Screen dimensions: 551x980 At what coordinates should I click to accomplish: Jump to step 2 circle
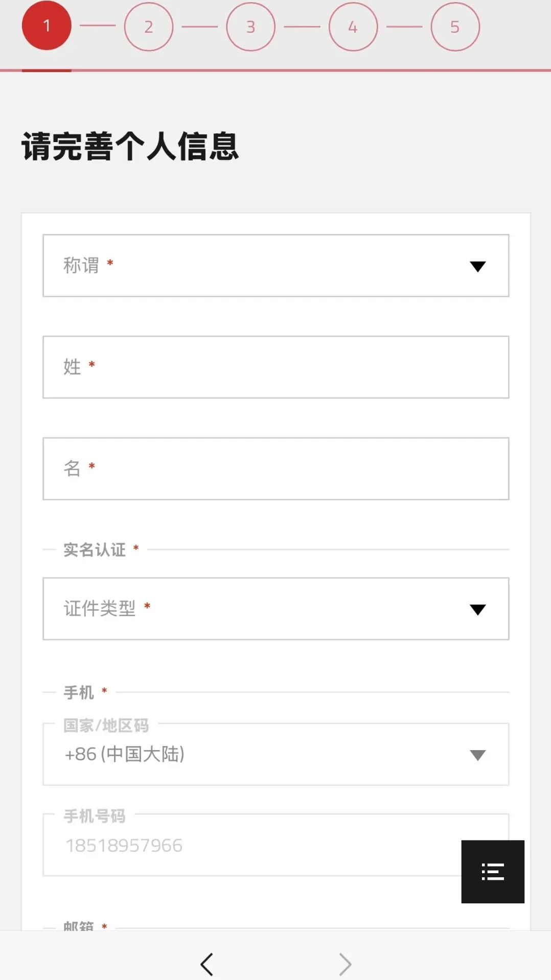(149, 27)
